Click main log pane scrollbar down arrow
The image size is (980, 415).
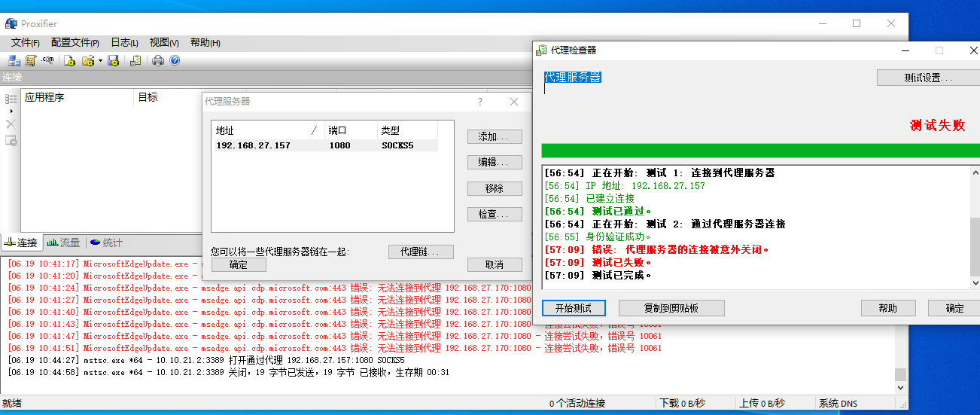pos(900,388)
